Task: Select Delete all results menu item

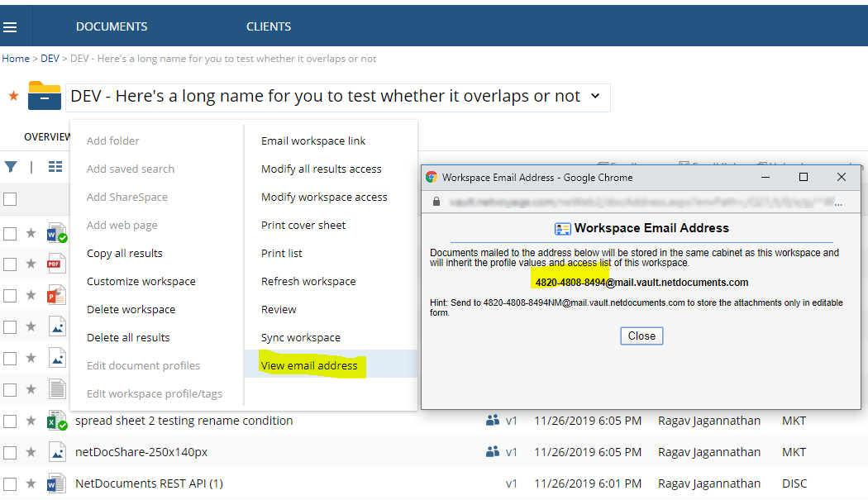Action: (x=128, y=338)
